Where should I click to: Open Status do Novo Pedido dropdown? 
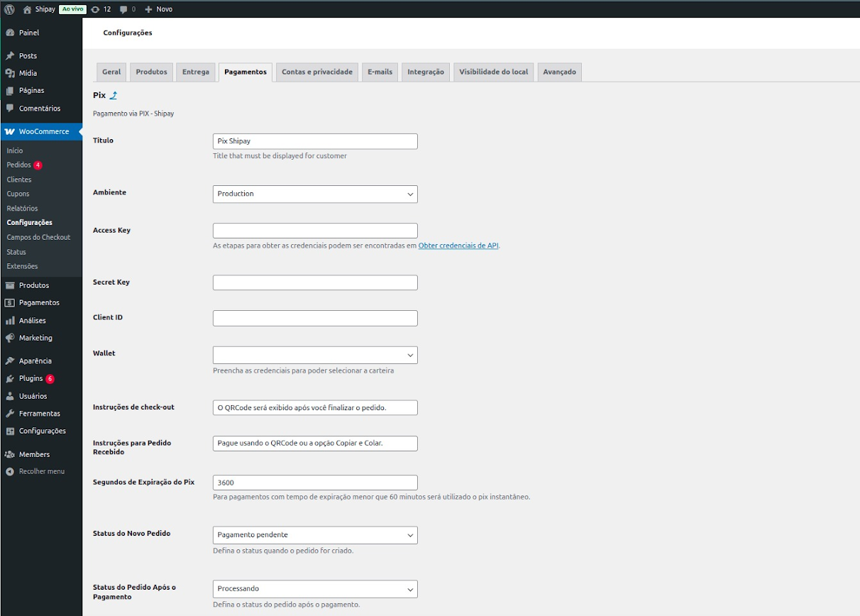[315, 535]
